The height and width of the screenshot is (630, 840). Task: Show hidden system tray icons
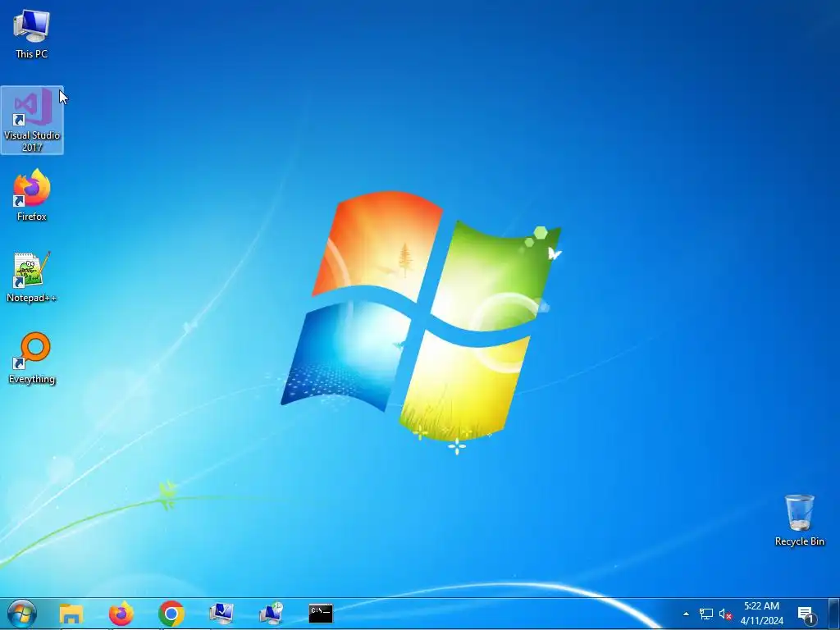click(687, 614)
